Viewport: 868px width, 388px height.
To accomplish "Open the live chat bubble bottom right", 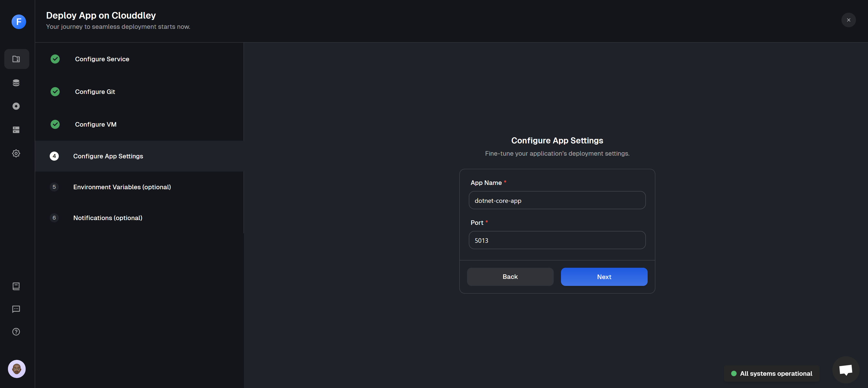I will point(846,370).
